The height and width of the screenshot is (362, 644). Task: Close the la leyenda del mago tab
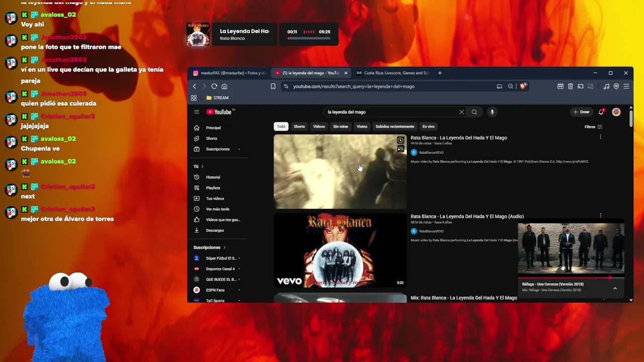click(346, 73)
